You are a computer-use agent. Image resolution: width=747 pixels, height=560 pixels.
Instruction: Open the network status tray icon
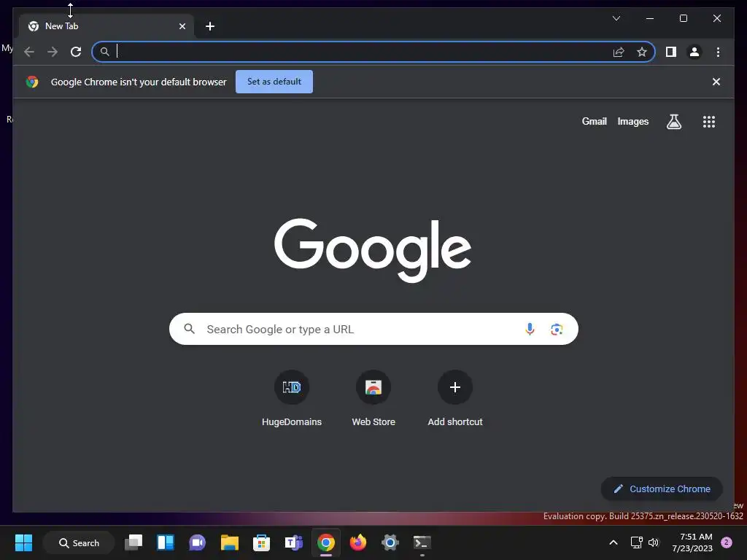(x=636, y=542)
